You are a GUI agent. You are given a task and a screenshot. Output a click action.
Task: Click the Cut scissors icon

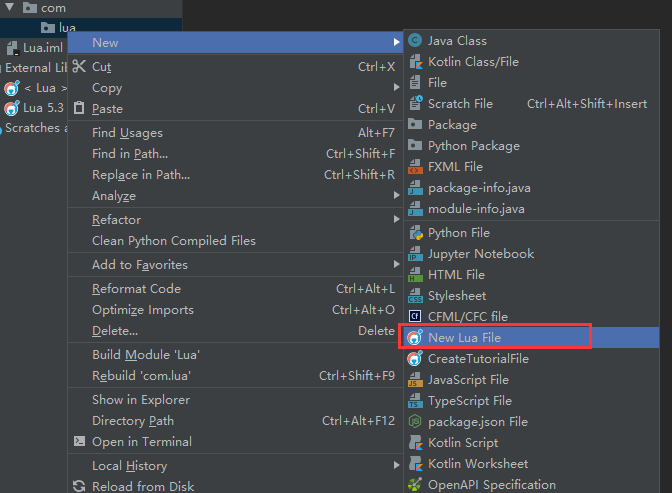click(x=79, y=66)
